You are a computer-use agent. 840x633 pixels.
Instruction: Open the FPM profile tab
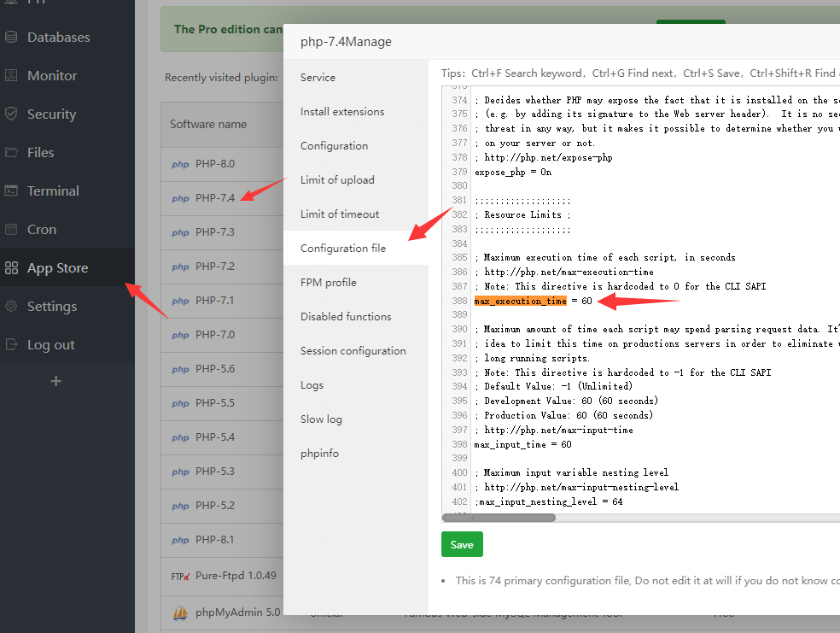point(356,283)
